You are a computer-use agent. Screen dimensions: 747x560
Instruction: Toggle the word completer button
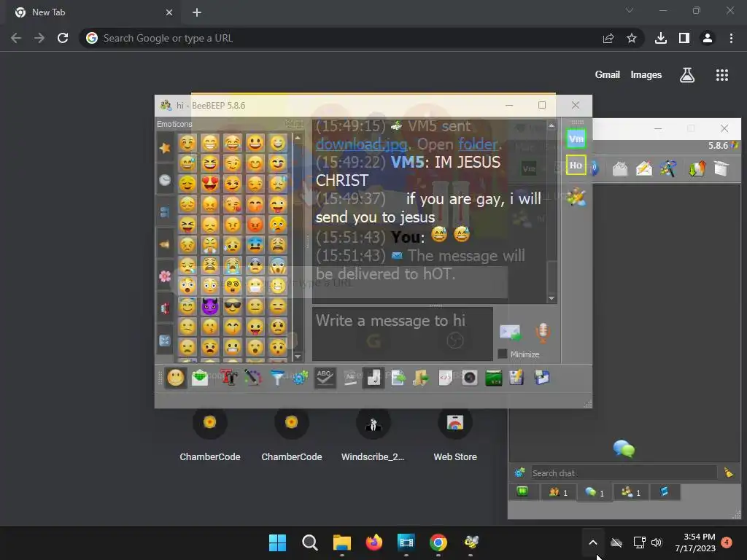coord(350,378)
